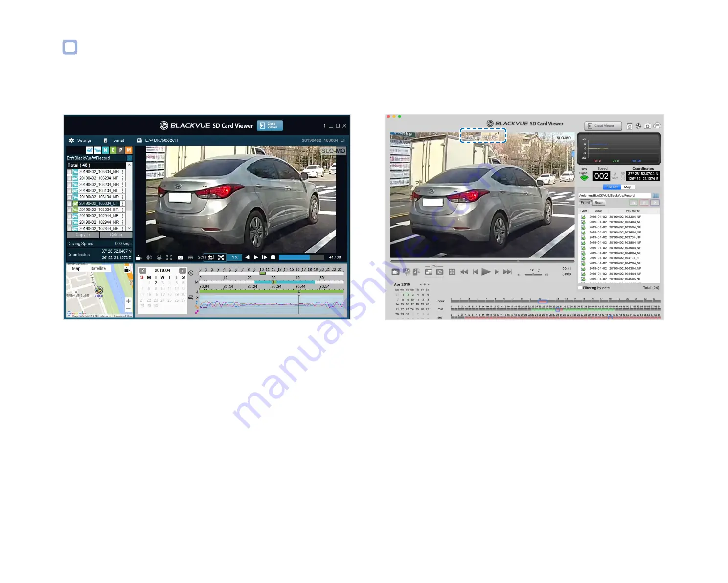Select date 2 in the 2019.04 calendar
Viewport: 728px width, 583px height.
[x=156, y=283]
